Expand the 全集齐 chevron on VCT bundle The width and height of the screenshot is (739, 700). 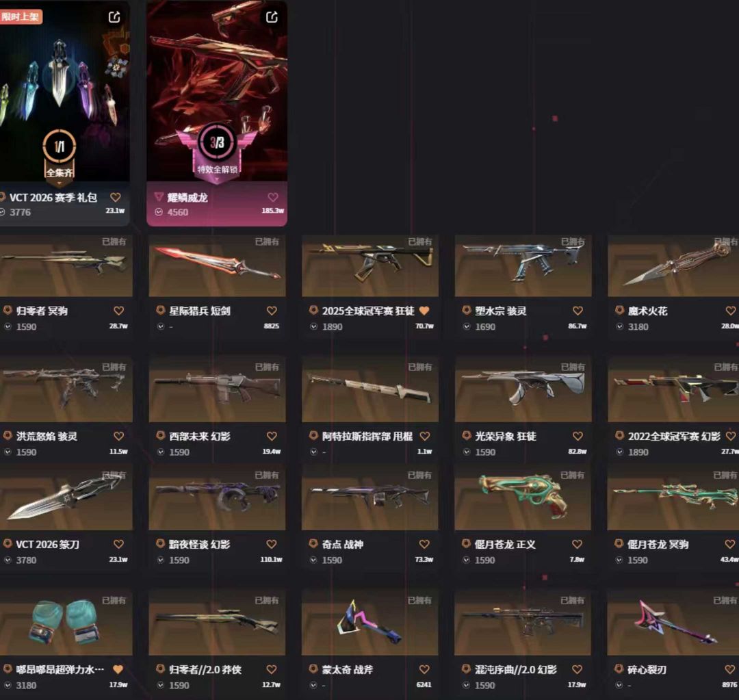[x=60, y=183]
